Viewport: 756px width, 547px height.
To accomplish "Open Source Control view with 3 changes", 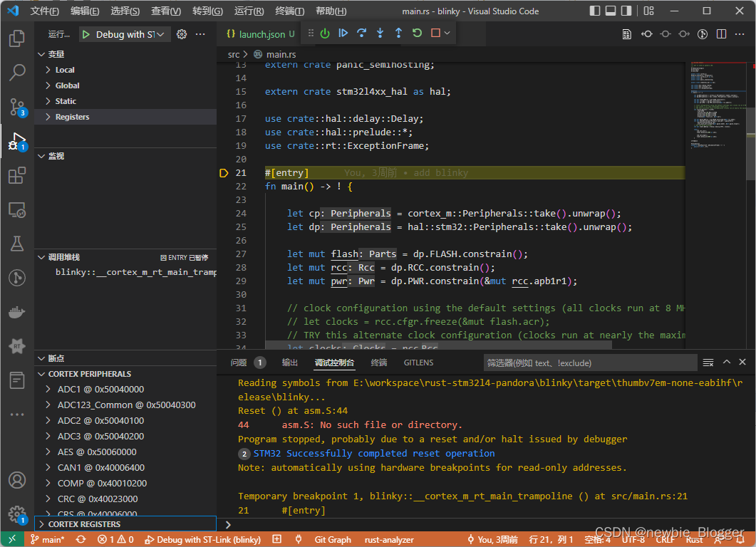I will [17, 107].
